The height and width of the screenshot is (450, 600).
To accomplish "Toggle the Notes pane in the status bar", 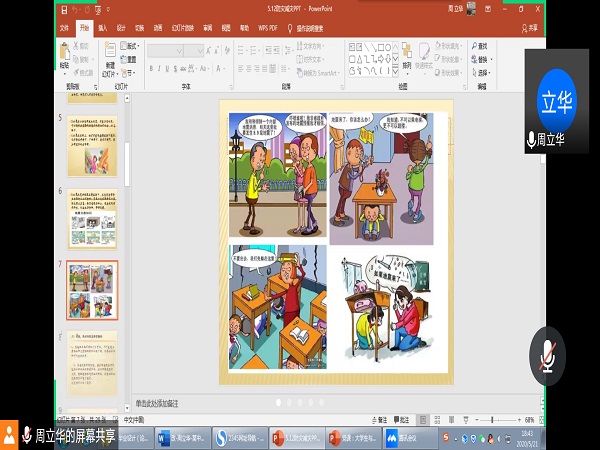I will tap(378, 420).
